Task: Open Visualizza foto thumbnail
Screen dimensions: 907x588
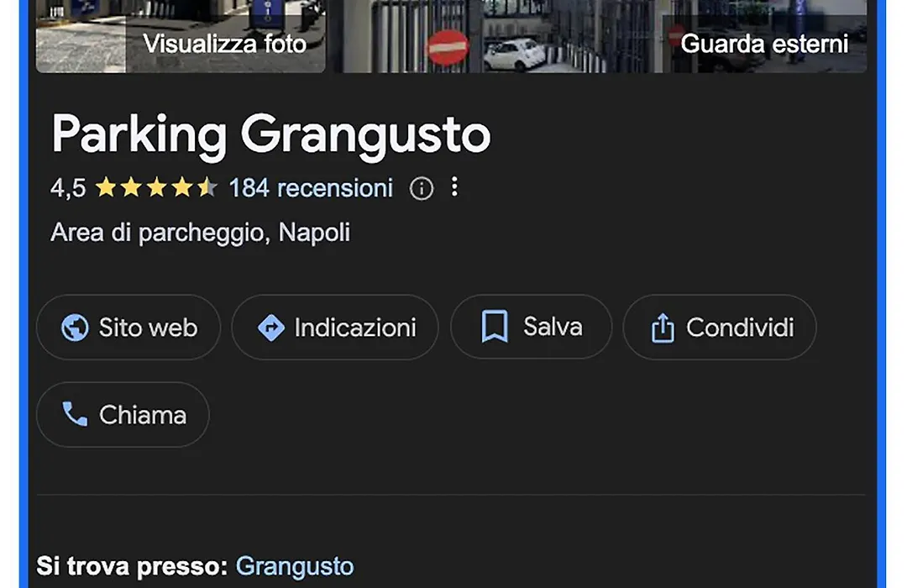Action: tap(181, 36)
